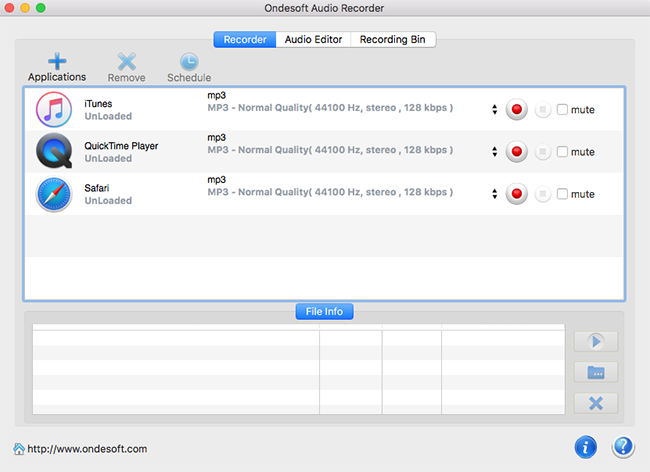The image size is (650, 472).
Task: Open the Schedule clock icon
Action: (x=189, y=62)
